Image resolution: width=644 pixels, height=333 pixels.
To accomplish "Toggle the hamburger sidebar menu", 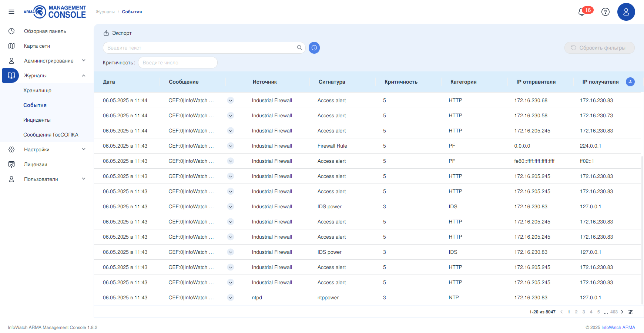I will [11, 12].
